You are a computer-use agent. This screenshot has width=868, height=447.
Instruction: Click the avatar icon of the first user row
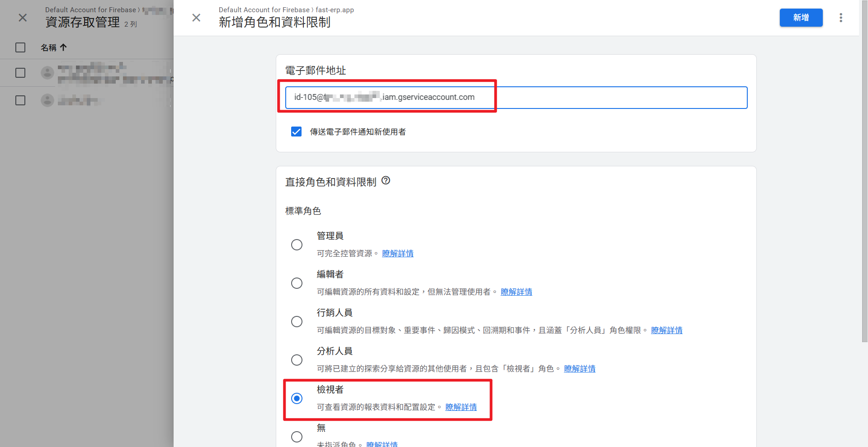coord(47,72)
